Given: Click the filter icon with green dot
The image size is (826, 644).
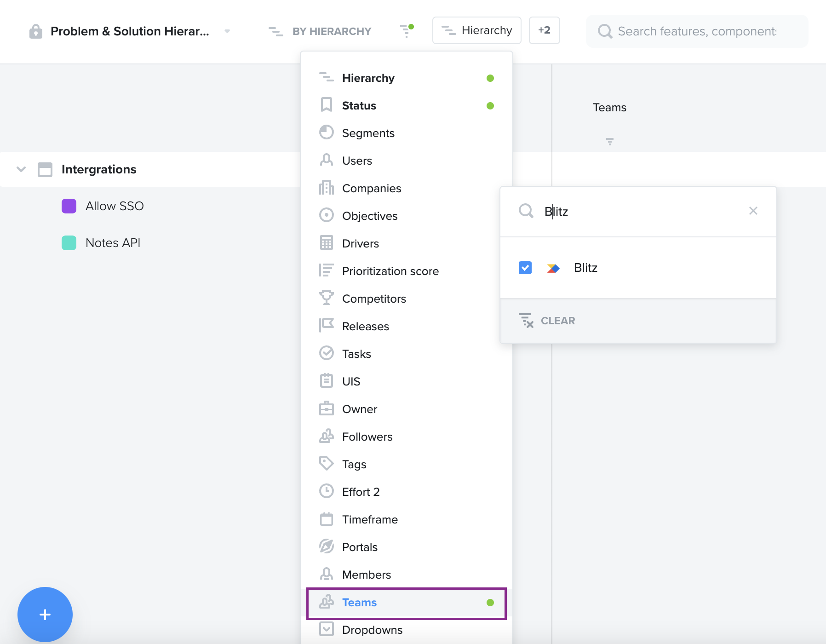Looking at the screenshot, I should (x=407, y=30).
